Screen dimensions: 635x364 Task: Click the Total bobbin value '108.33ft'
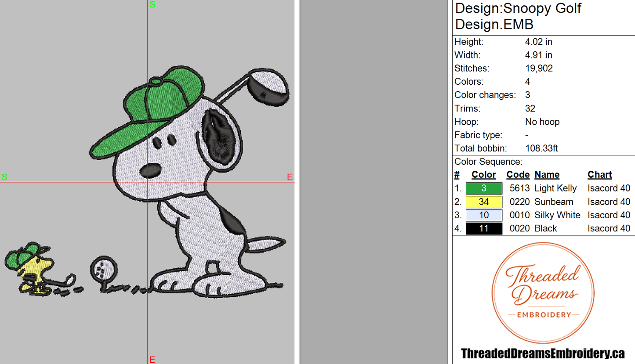(x=541, y=148)
